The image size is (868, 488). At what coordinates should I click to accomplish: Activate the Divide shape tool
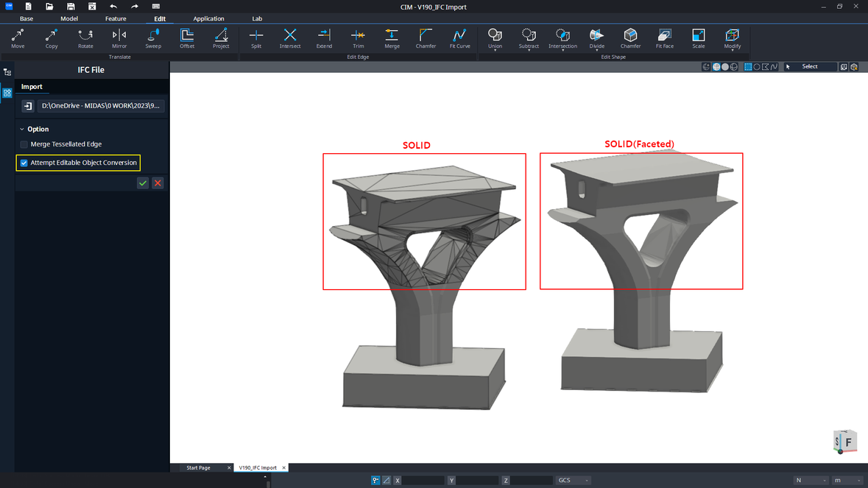597,39
